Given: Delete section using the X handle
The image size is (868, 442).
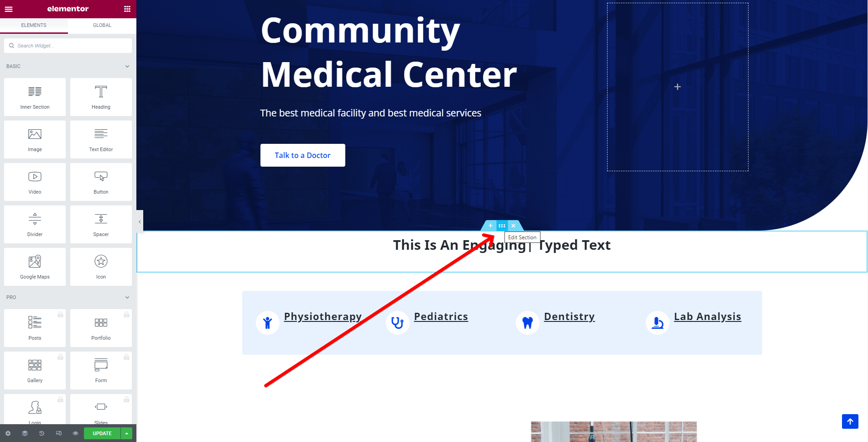Looking at the screenshot, I should [x=513, y=226].
